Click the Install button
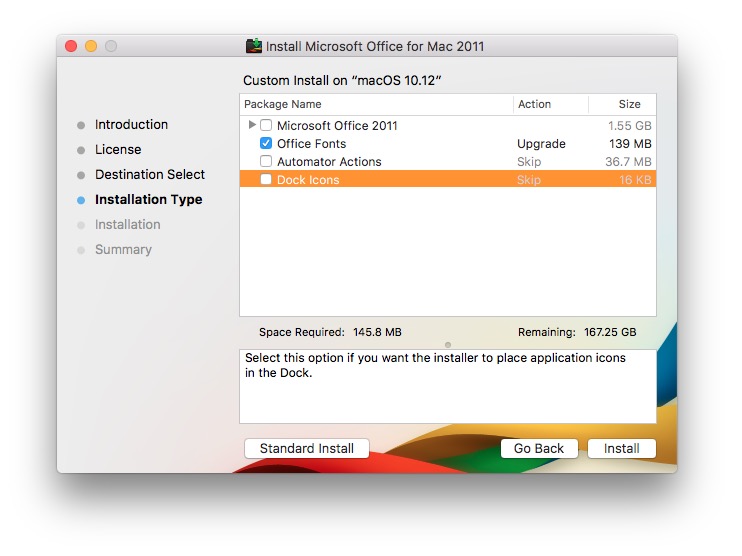The width and height of the screenshot is (742, 556). point(621,449)
